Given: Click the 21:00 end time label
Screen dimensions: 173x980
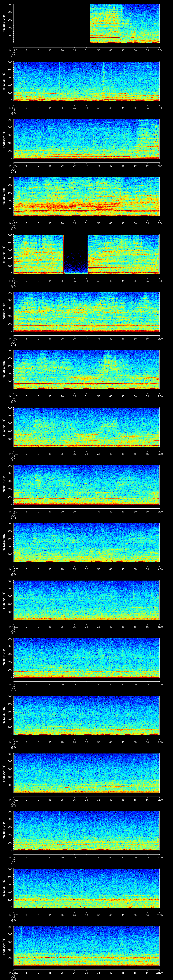Looking at the screenshot, I should point(160,972).
